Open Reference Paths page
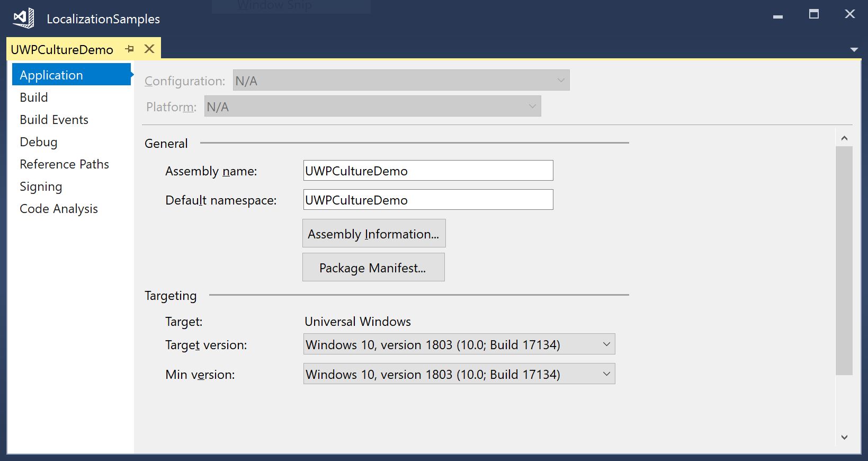 pyautogui.click(x=64, y=164)
